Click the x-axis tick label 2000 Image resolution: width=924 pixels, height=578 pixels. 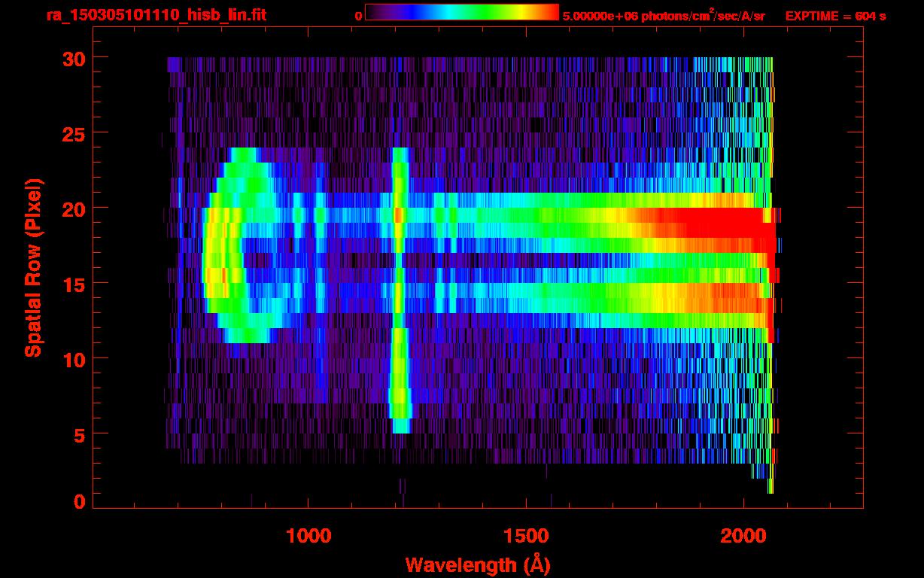(x=743, y=536)
